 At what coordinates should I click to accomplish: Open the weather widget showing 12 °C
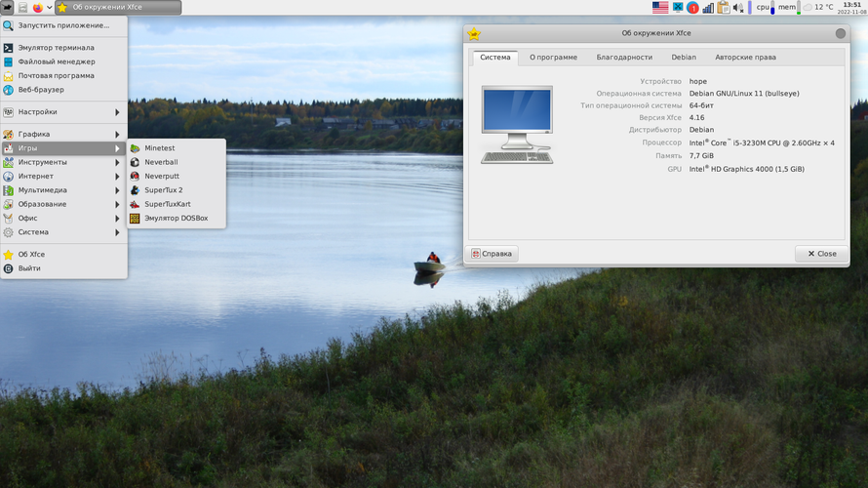[x=818, y=7]
